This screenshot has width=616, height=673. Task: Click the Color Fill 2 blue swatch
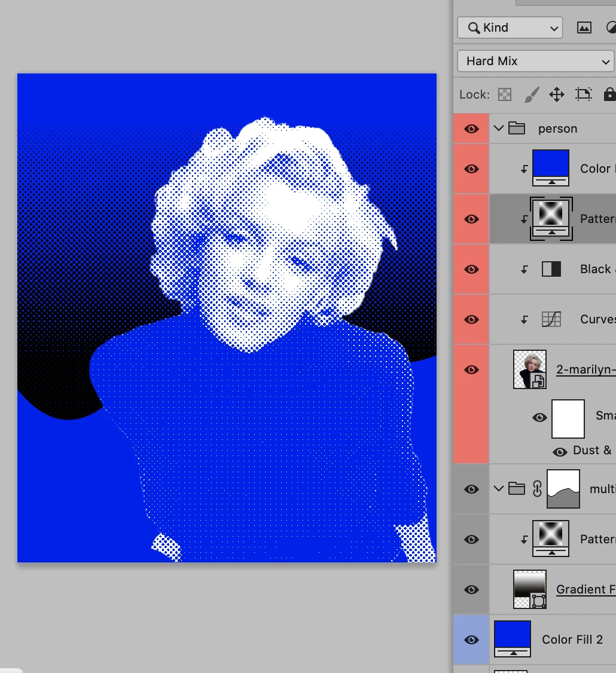point(513,639)
